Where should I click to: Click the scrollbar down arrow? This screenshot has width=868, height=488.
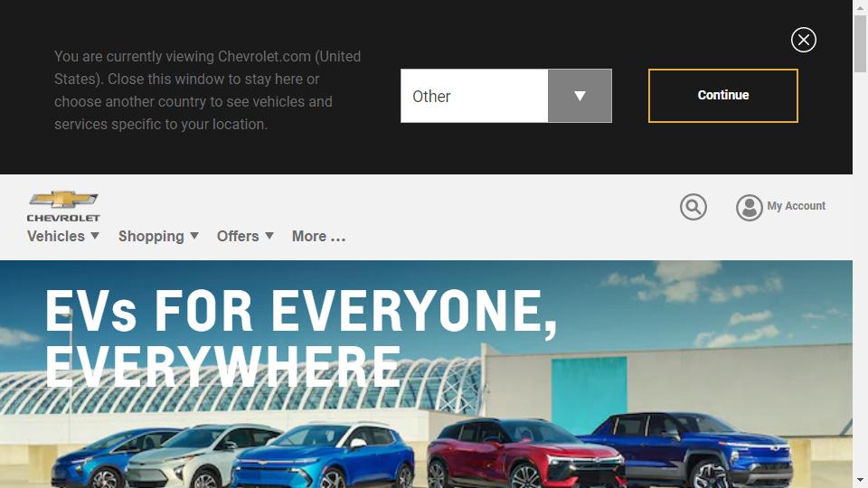point(860,480)
